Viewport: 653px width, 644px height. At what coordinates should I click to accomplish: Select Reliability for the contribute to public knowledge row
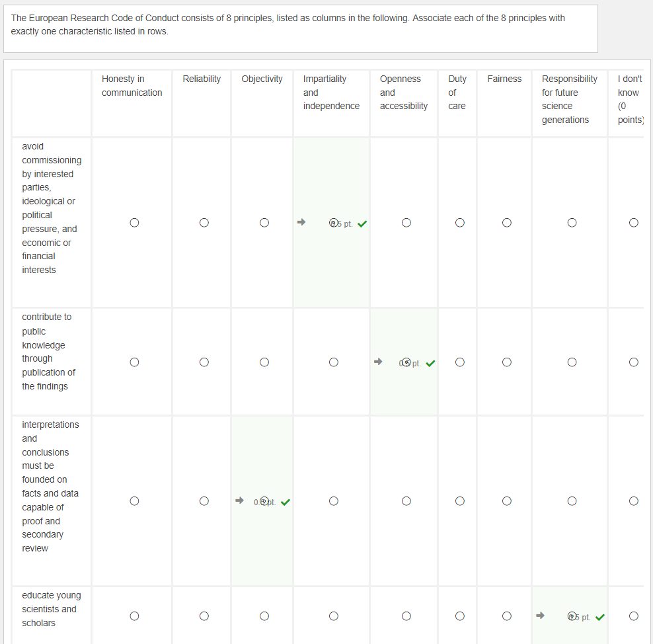point(204,362)
